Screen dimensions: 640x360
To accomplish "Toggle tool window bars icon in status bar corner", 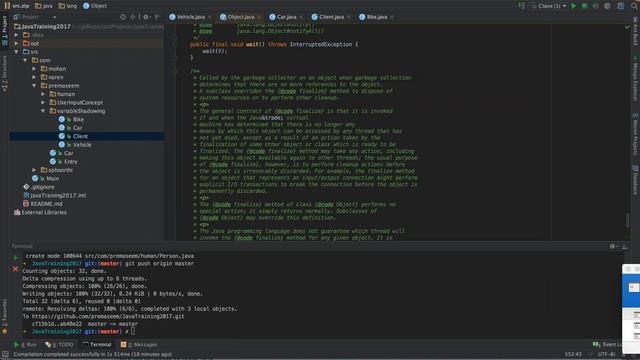I will point(5,355).
